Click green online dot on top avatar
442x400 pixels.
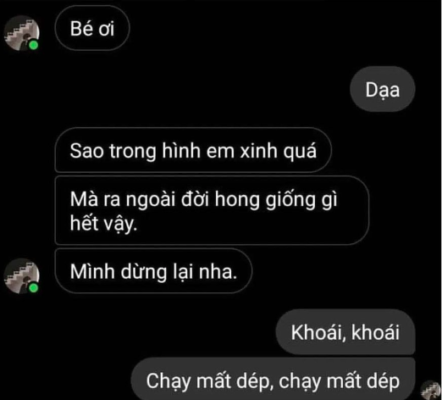pyautogui.click(x=33, y=45)
